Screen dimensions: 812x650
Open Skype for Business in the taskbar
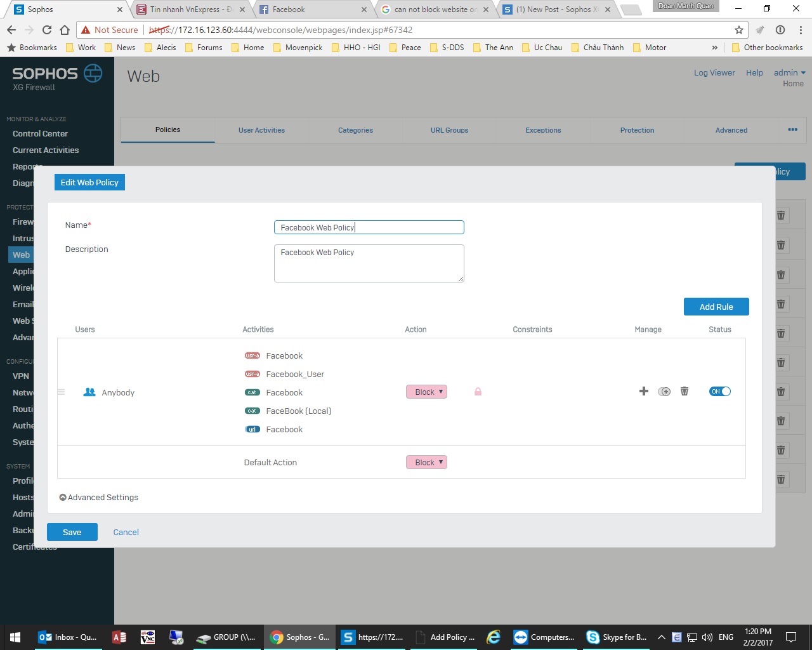pyautogui.click(x=617, y=637)
